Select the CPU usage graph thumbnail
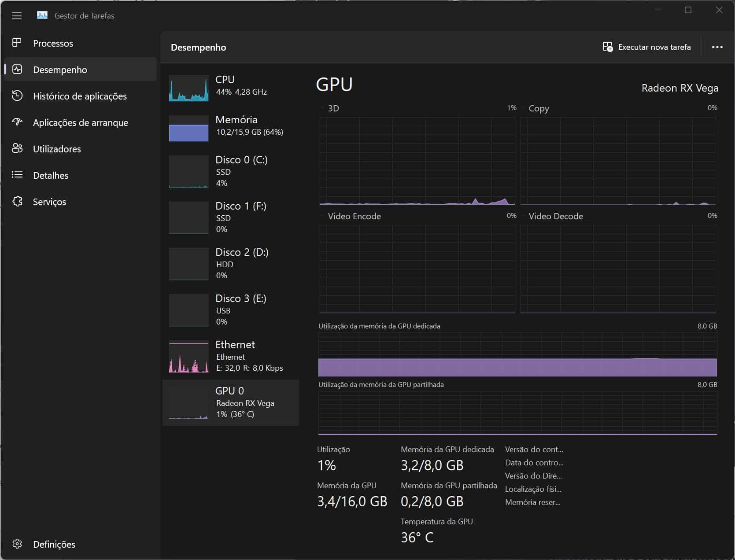The image size is (735, 560). pos(188,88)
